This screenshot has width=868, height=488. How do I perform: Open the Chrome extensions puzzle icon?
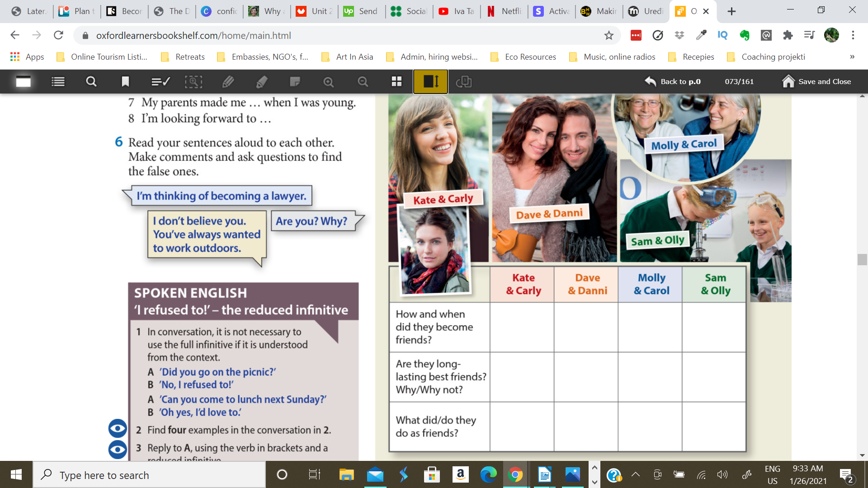pos(788,35)
